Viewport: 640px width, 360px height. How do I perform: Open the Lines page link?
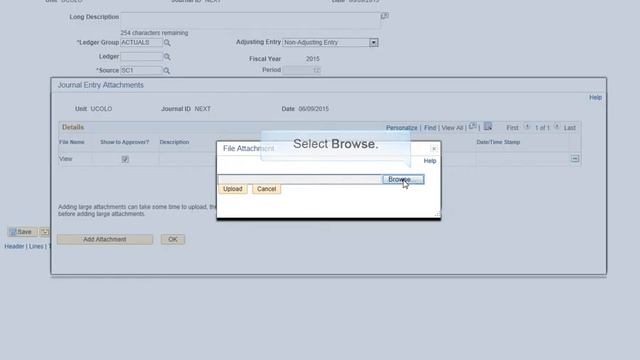(x=36, y=247)
